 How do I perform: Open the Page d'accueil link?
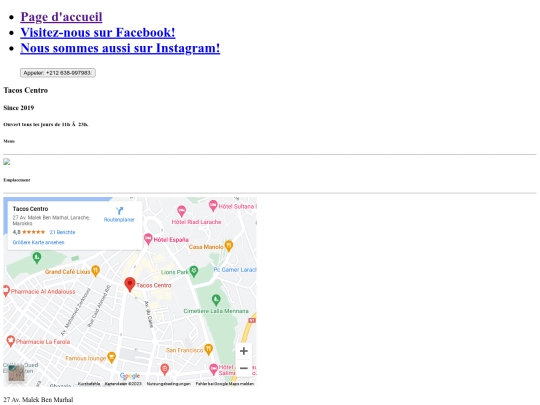pos(61,17)
